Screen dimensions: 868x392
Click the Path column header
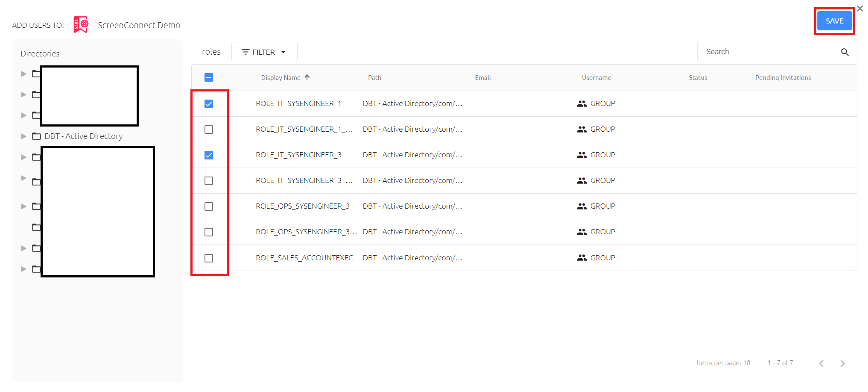coord(374,77)
